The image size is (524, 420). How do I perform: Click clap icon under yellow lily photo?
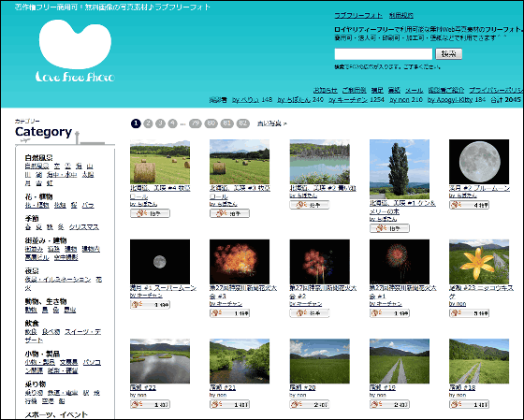click(469, 313)
